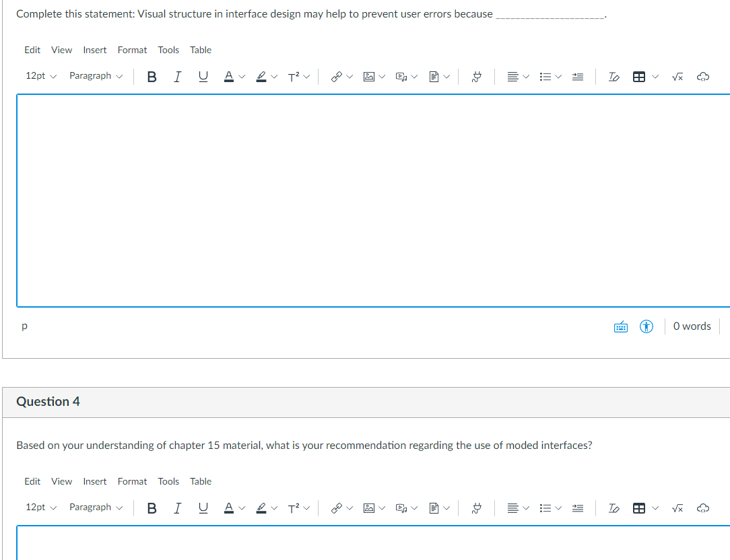Image resolution: width=730 pixels, height=560 pixels.
Task: Open Format menu of first editor
Action: (132, 50)
